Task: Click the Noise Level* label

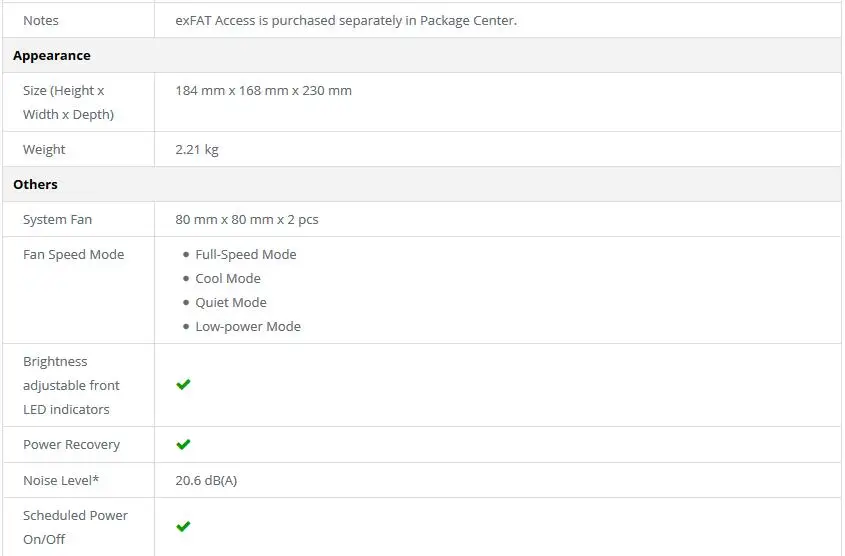Action: (61, 480)
